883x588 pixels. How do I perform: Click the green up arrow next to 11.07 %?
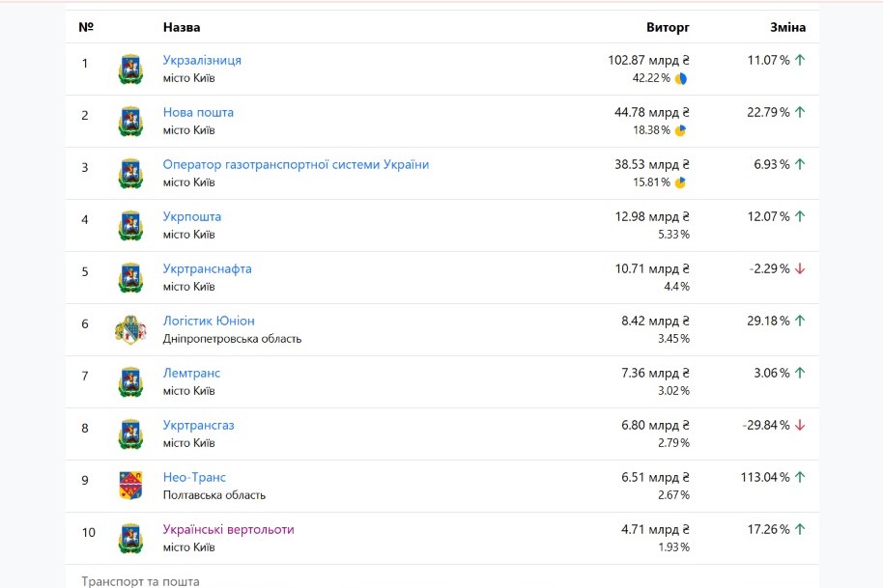coord(800,60)
